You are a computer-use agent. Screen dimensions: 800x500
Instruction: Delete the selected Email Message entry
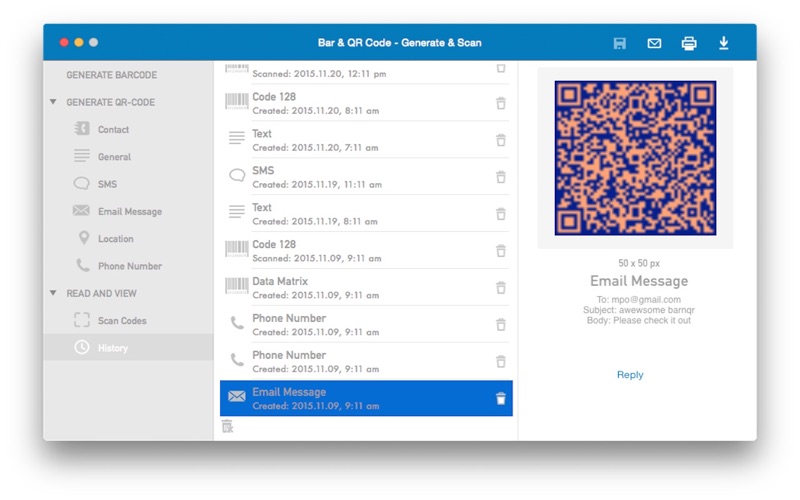(x=501, y=398)
